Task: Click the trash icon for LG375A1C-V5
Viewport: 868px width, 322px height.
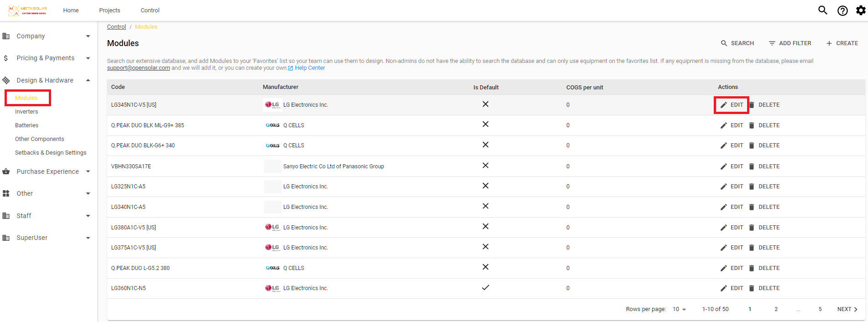Action: [752, 248]
